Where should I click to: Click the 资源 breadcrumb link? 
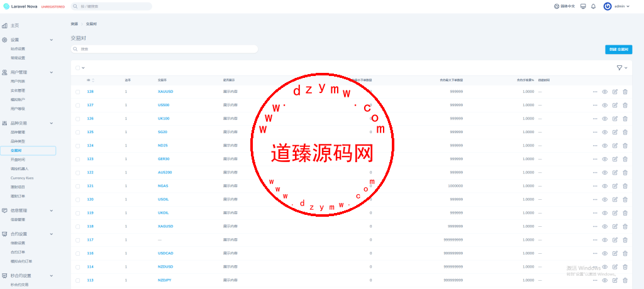pos(74,24)
